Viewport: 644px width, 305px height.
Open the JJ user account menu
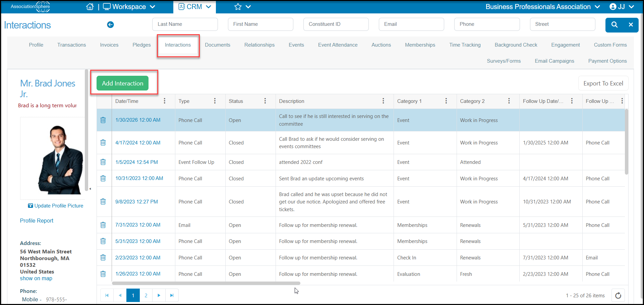(622, 7)
